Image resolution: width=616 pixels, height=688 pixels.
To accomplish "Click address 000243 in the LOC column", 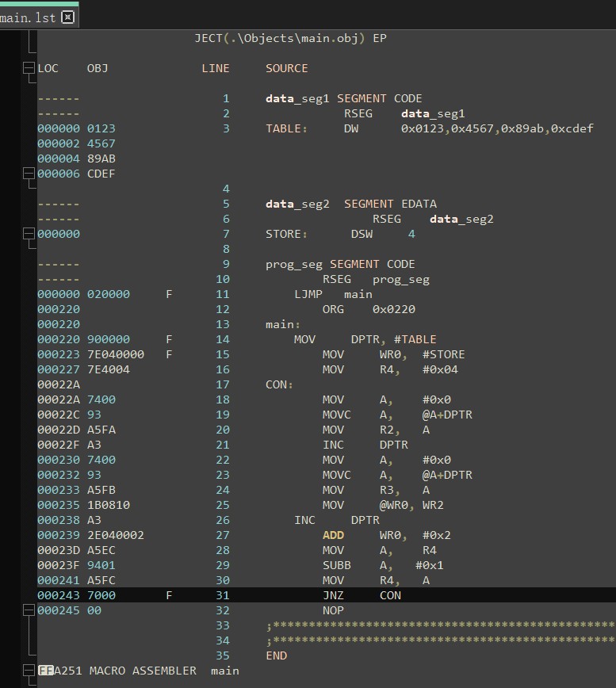I will 59,595.
